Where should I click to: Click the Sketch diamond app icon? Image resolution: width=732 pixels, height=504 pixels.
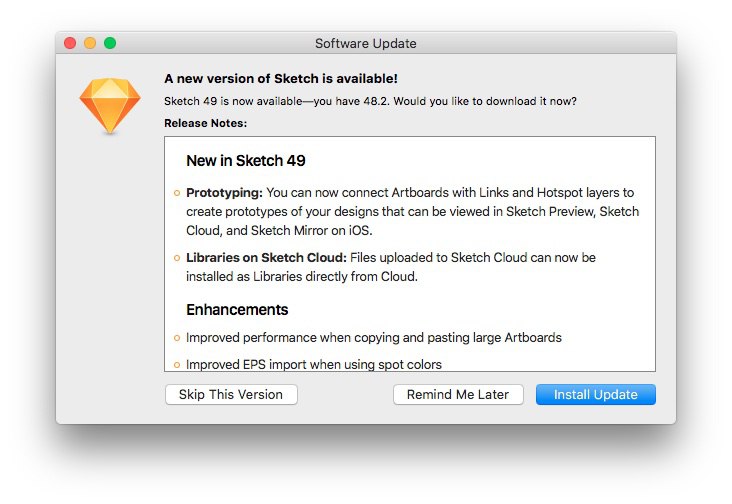(110, 106)
